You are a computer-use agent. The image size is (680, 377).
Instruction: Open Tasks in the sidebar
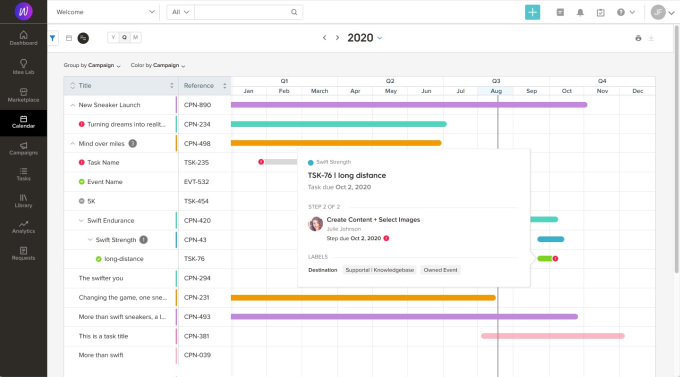23,174
